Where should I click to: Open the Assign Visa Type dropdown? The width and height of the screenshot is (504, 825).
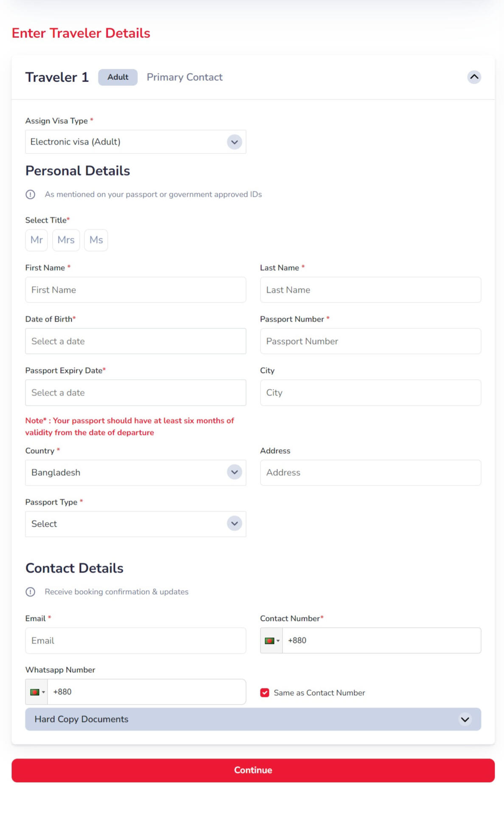[135, 142]
